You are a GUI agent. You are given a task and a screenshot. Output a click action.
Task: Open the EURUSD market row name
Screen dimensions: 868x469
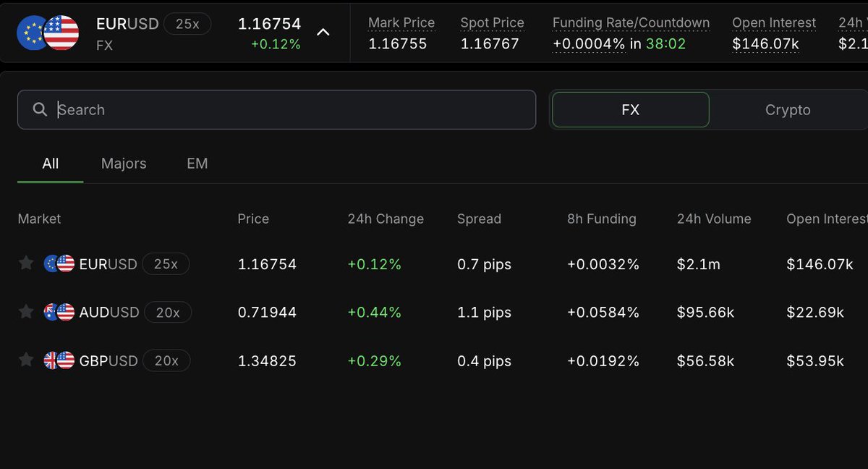point(108,264)
